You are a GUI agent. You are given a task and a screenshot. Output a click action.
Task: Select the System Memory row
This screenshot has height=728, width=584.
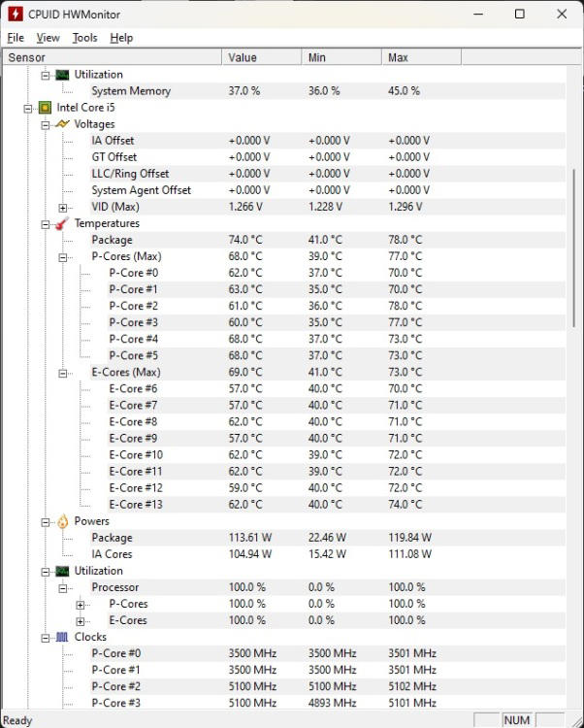[328, 91]
